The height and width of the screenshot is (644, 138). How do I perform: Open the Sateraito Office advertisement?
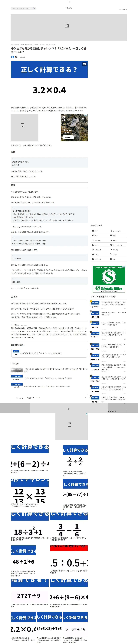tap(109, 279)
